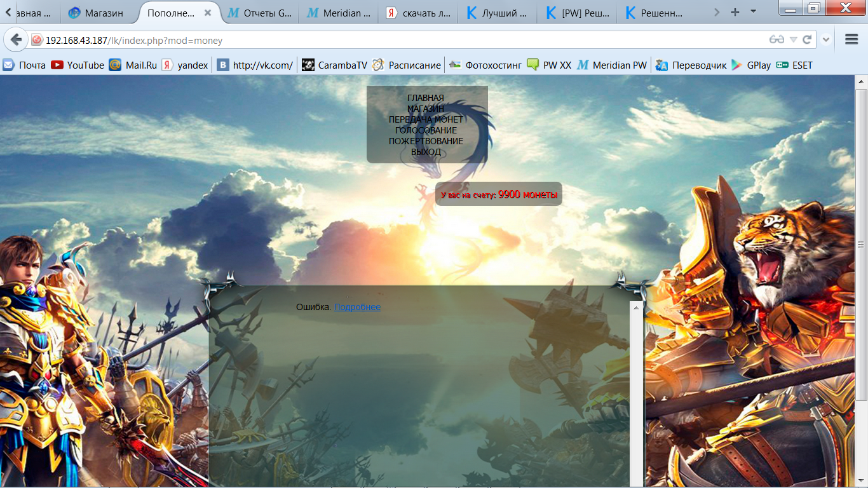Open the Расписание bookmark

407,65
